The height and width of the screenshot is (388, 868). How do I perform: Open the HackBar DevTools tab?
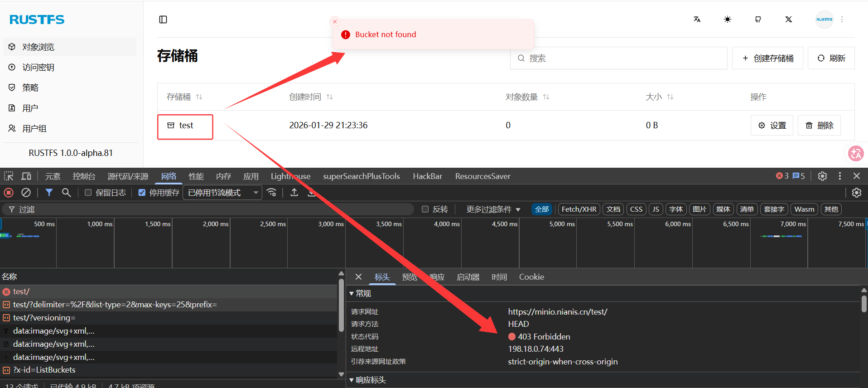coord(427,176)
